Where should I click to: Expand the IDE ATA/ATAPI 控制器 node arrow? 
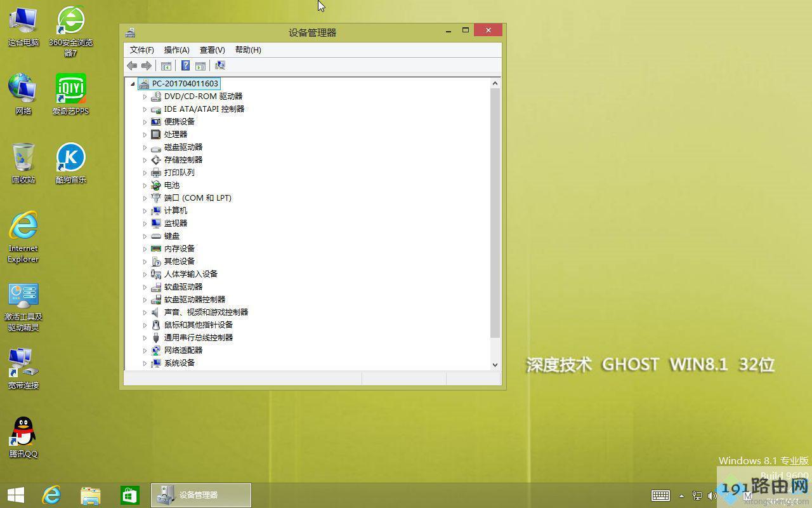(145, 109)
